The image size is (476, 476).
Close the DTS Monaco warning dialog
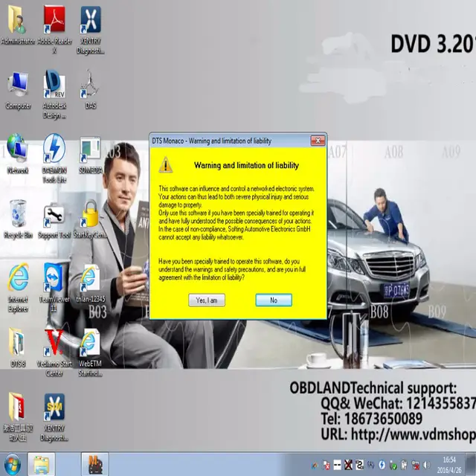click(x=318, y=141)
